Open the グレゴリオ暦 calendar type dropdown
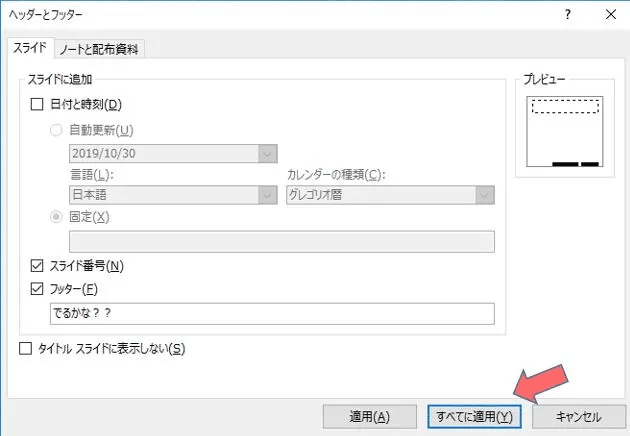The height and width of the screenshot is (436, 630). (x=390, y=195)
